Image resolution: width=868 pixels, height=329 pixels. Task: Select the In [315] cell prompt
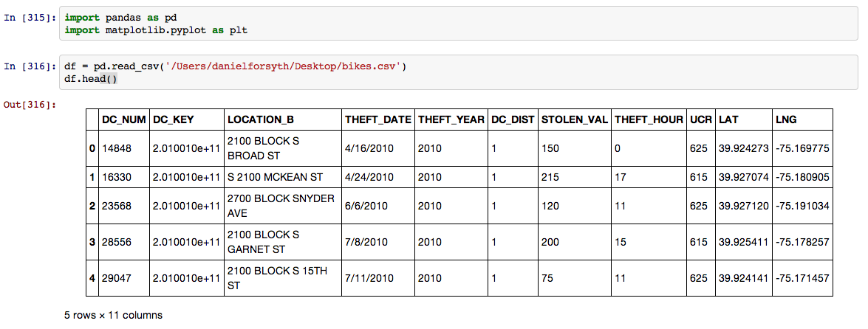pos(30,17)
